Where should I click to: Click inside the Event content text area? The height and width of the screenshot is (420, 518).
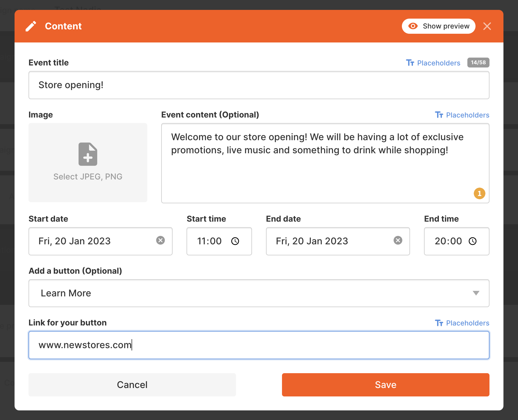pyautogui.click(x=325, y=163)
